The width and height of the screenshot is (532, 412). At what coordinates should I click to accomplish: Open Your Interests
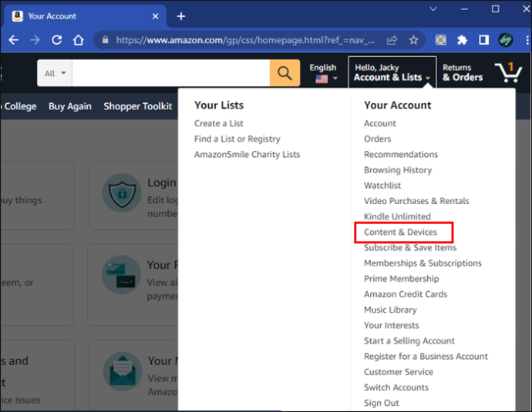coord(391,325)
